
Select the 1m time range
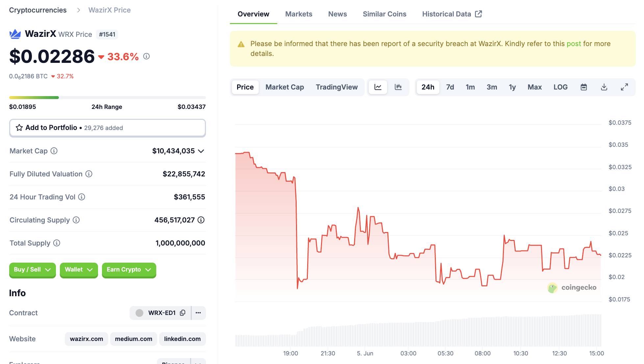[x=470, y=87]
